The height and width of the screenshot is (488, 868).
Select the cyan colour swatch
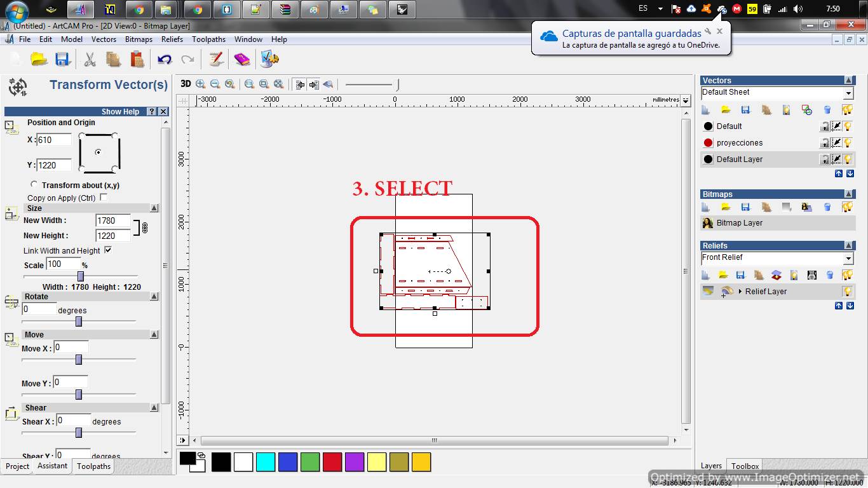point(266,462)
